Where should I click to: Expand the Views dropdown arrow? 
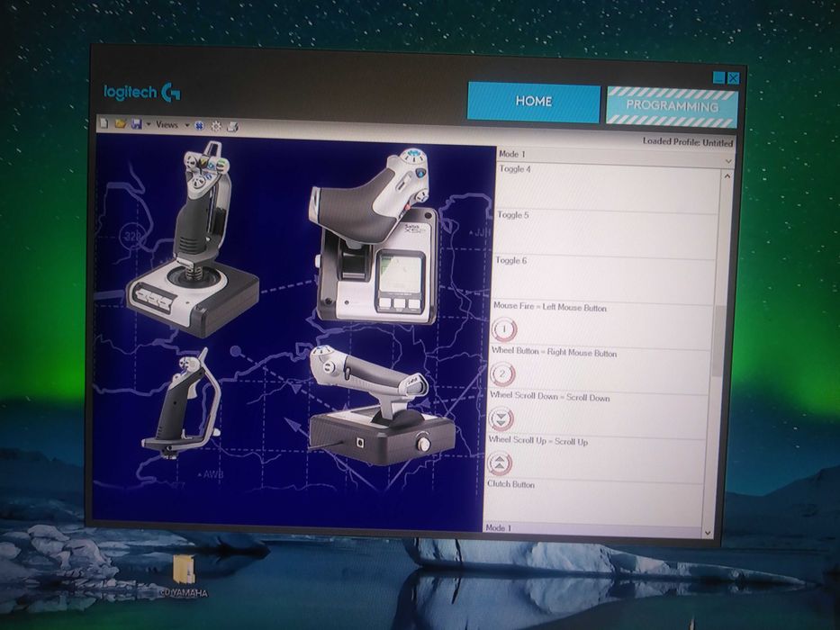[x=187, y=126]
